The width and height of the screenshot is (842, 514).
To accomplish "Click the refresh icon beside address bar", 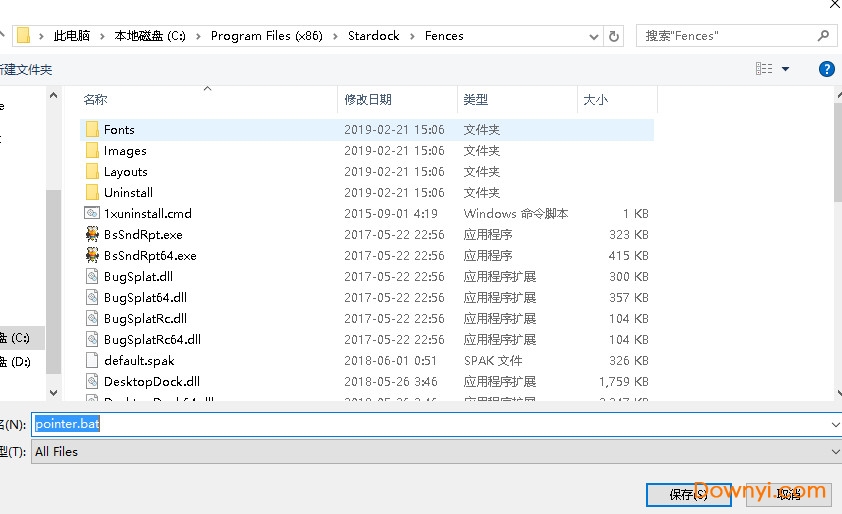I will pos(614,36).
